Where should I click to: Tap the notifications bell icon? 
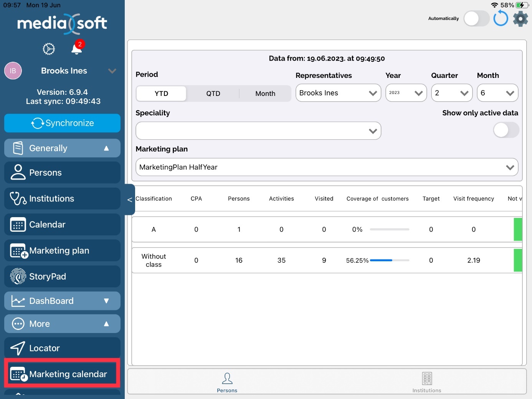point(77,49)
